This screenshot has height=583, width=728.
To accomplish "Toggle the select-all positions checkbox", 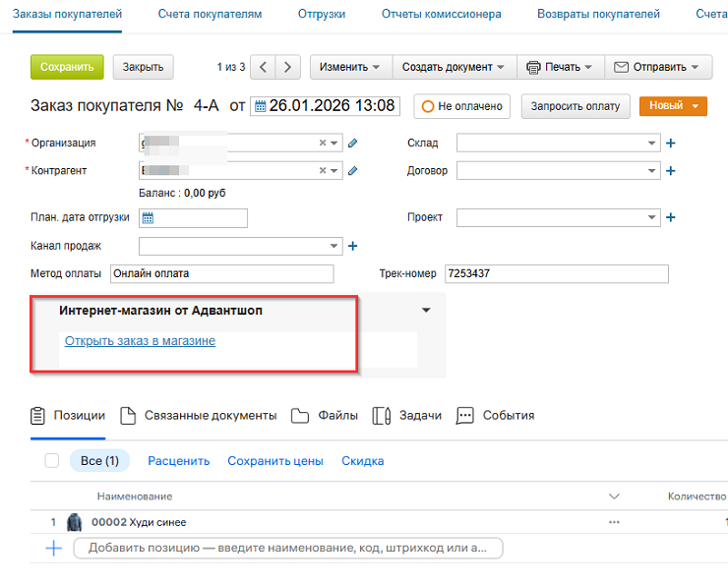I will click(51, 460).
